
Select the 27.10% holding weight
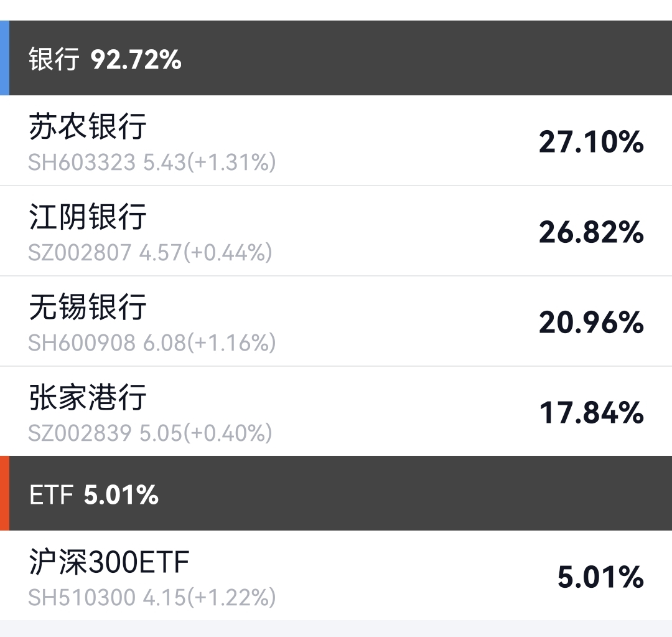pyautogui.click(x=590, y=142)
